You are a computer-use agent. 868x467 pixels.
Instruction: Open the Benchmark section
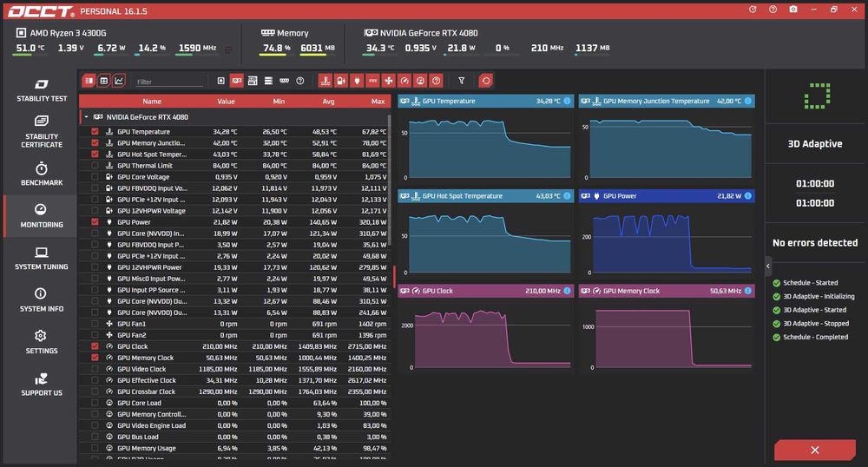click(x=42, y=174)
